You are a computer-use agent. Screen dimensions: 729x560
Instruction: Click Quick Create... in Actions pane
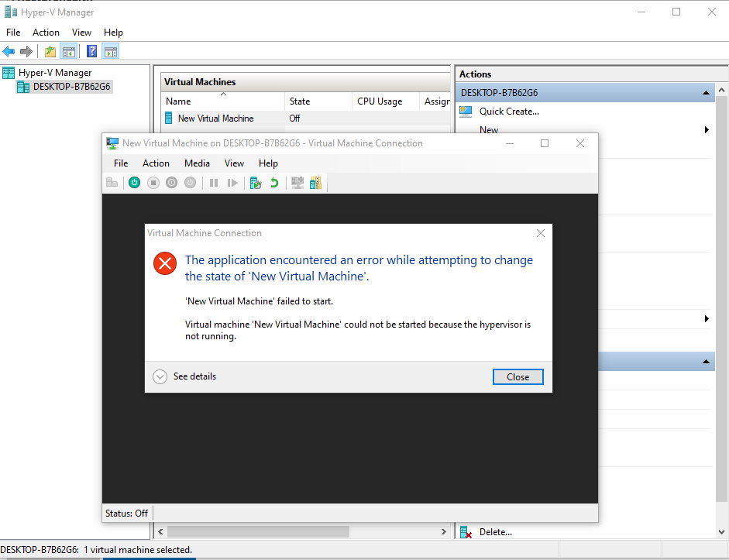point(509,112)
